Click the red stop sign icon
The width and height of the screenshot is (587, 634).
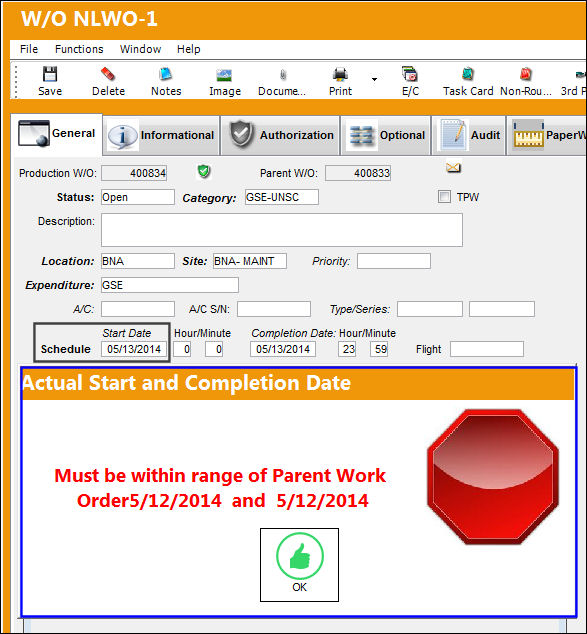(x=493, y=477)
